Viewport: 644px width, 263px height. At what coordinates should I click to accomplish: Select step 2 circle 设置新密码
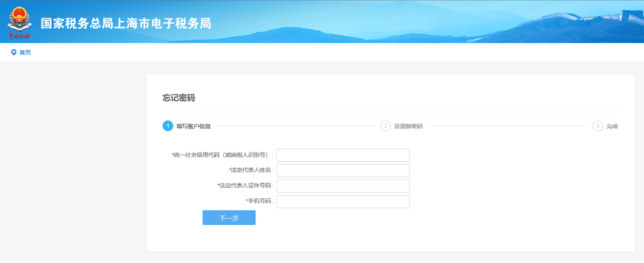pos(385,126)
